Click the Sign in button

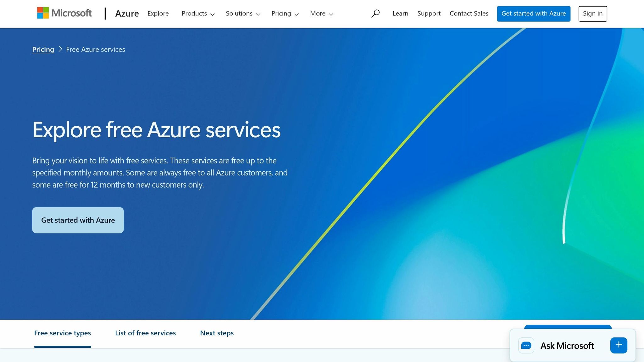[593, 14]
